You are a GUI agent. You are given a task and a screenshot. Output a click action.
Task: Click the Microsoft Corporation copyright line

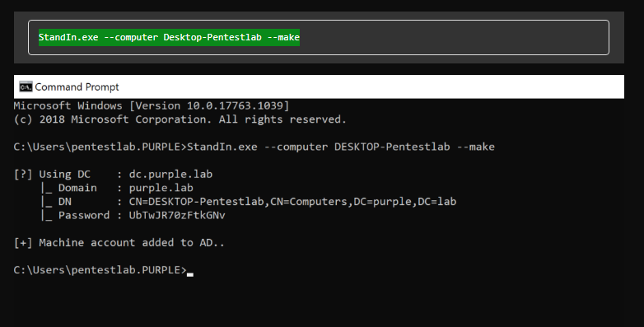pyautogui.click(x=180, y=119)
